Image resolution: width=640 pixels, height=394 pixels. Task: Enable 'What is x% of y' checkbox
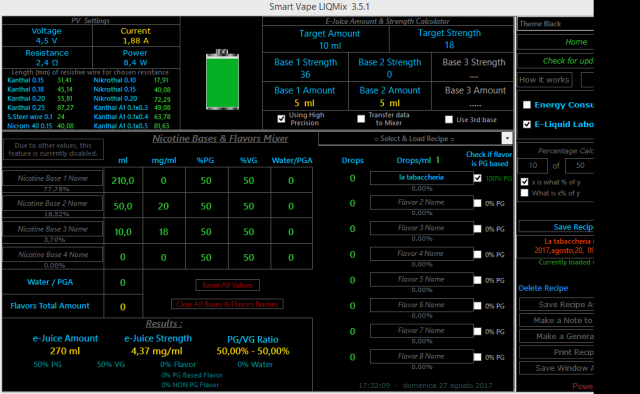524,193
